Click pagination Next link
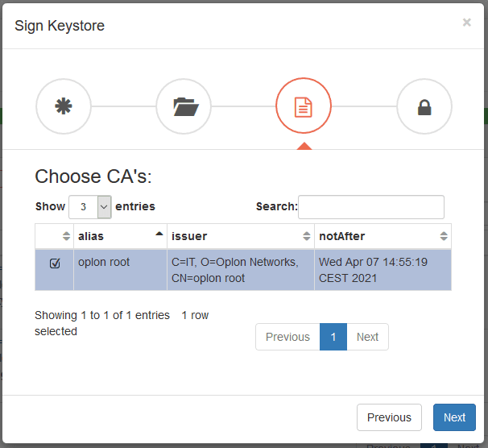This screenshot has width=488, height=448. (x=367, y=337)
